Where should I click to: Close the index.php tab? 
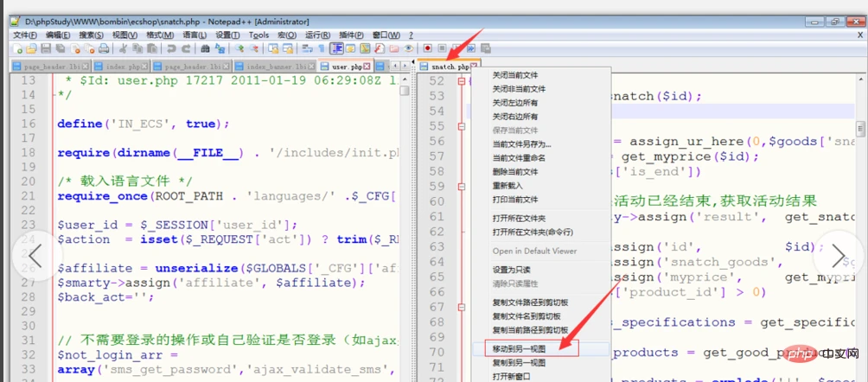tap(144, 67)
